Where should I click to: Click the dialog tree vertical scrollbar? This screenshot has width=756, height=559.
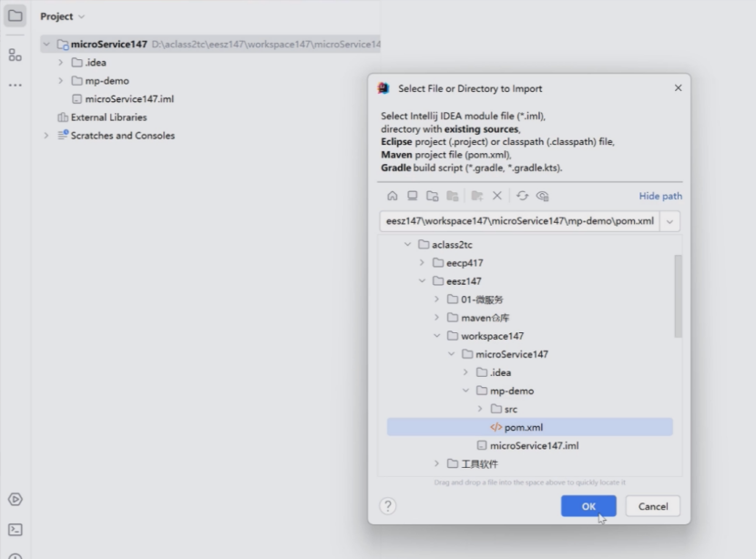678,297
